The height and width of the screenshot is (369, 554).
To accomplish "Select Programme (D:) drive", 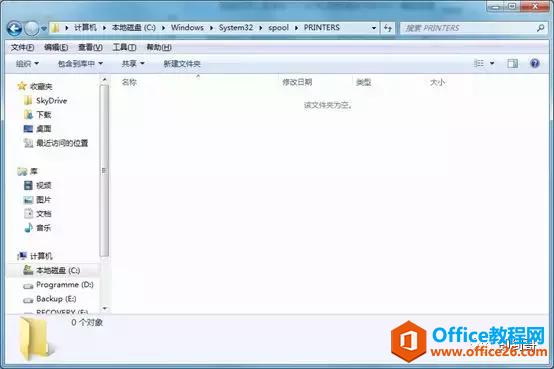I will [x=65, y=285].
